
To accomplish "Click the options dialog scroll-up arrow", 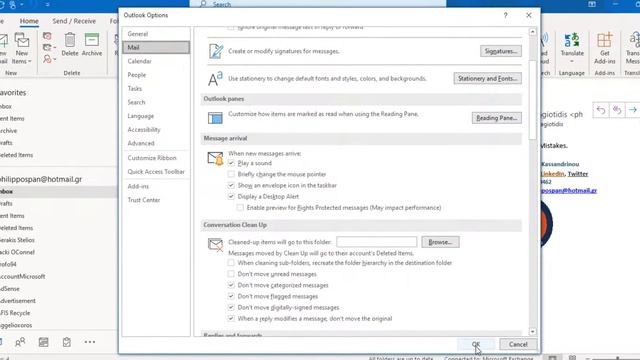I will 532,32.
